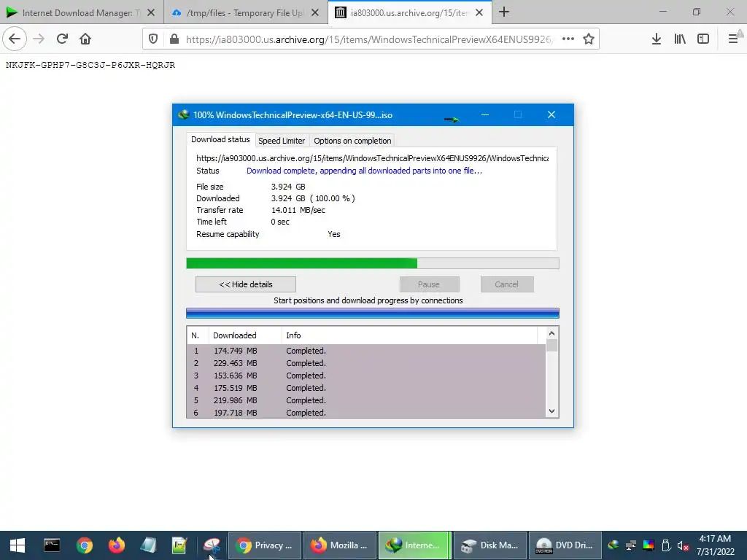Select connection row with 153.636 MB
747x560 pixels.
pos(366,376)
